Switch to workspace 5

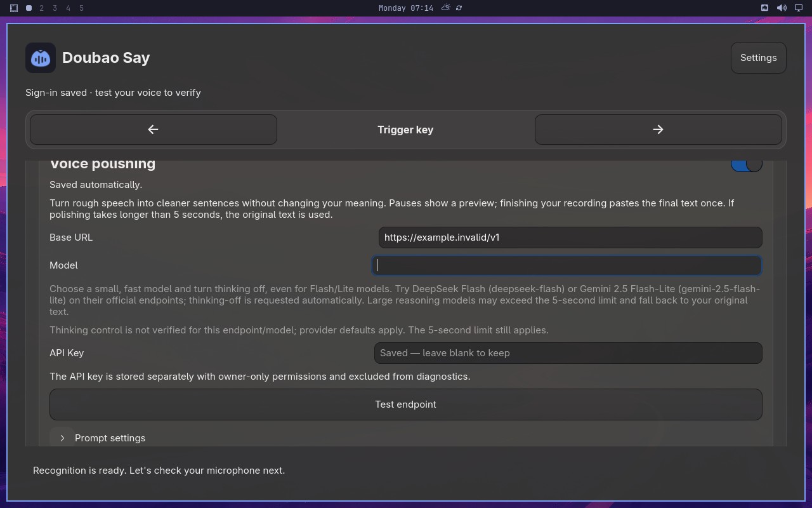pyautogui.click(x=82, y=8)
